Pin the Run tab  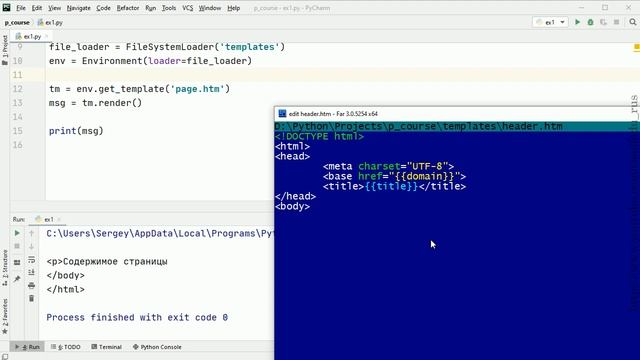pos(17,279)
